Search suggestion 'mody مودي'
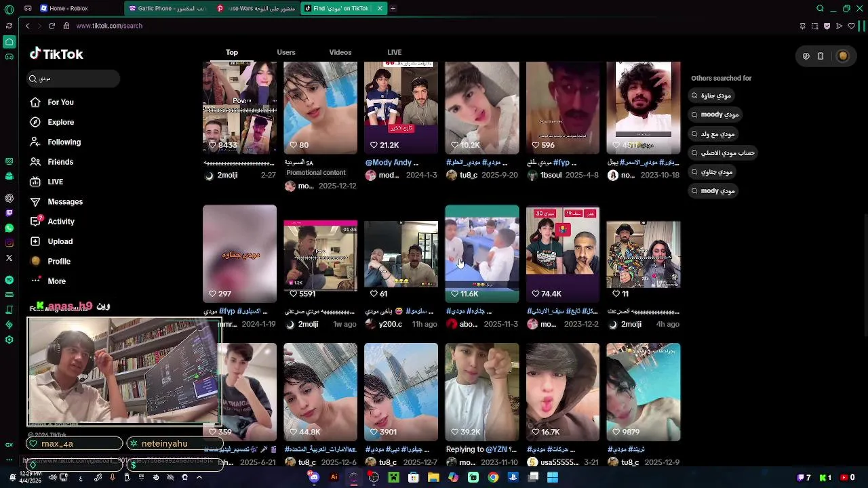868x488 pixels. pos(713,191)
